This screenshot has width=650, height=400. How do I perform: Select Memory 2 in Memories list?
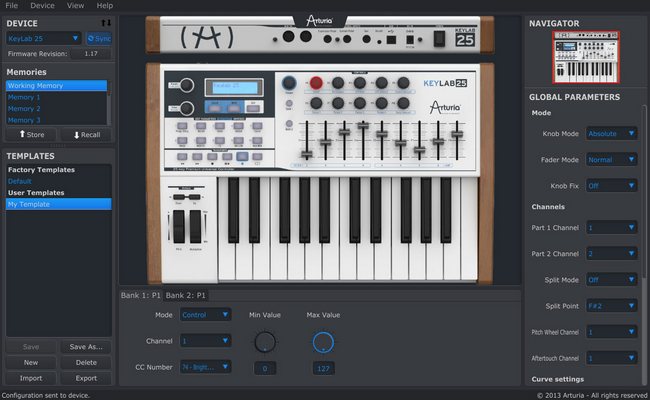point(24,108)
